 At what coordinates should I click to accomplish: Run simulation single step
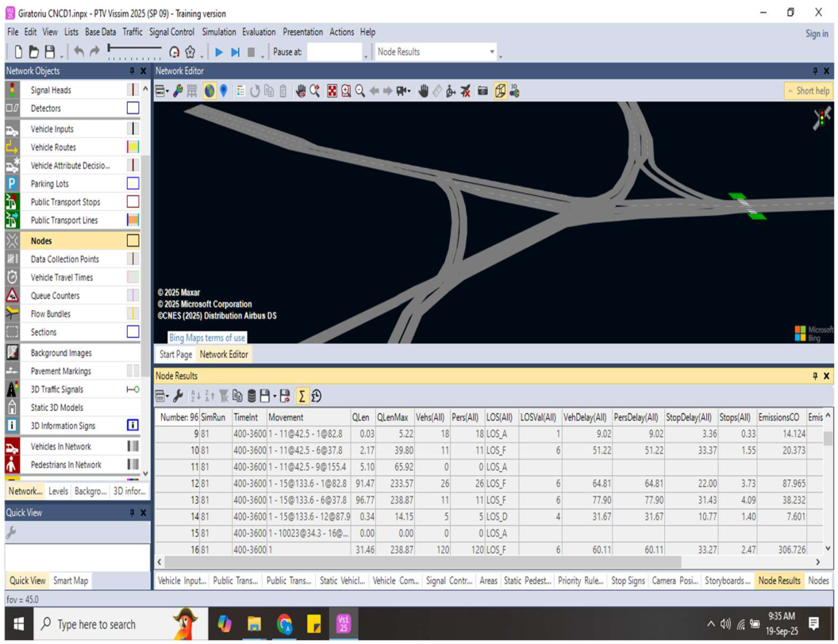point(235,52)
